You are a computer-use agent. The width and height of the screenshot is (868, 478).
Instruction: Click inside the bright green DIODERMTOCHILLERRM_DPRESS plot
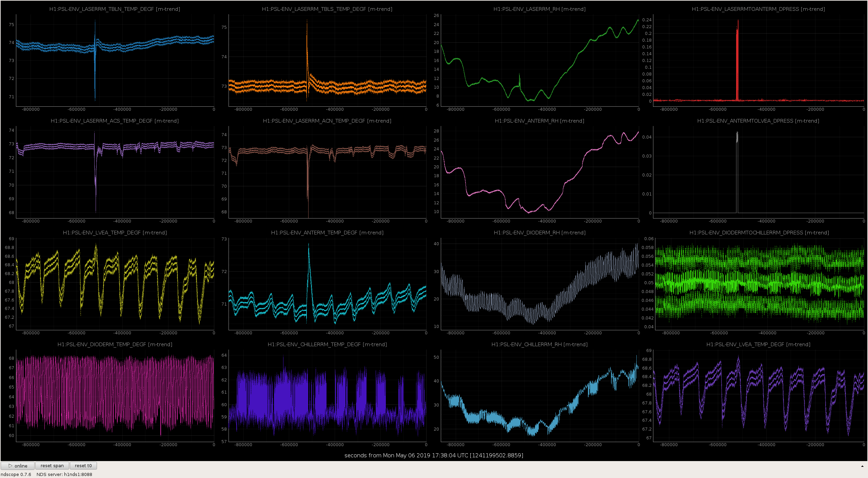click(759, 284)
